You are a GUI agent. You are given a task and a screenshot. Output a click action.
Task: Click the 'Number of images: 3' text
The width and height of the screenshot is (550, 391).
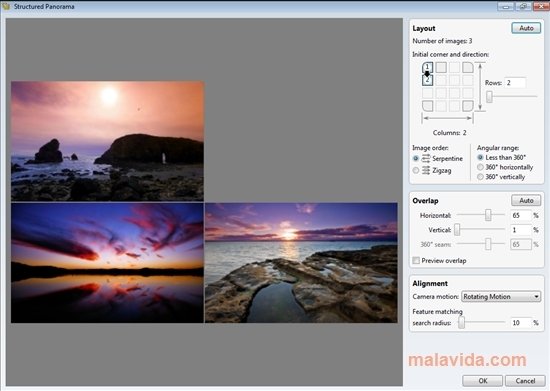coord(442,41)
